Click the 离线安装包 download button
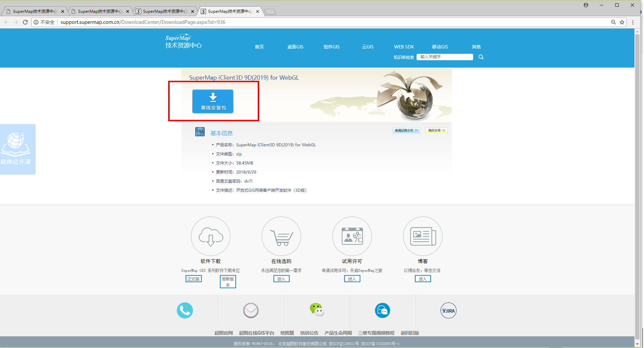The image size is (644, 348). coord(213,101)
